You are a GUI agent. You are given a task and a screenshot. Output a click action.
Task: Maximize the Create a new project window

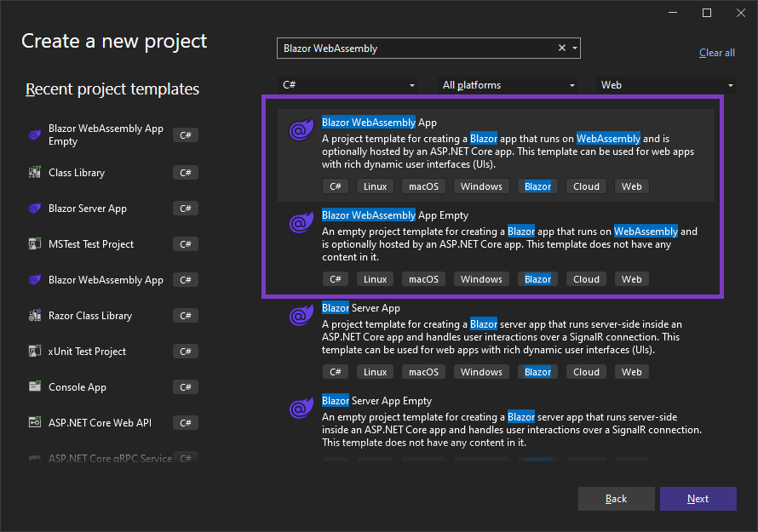point(707,13)
